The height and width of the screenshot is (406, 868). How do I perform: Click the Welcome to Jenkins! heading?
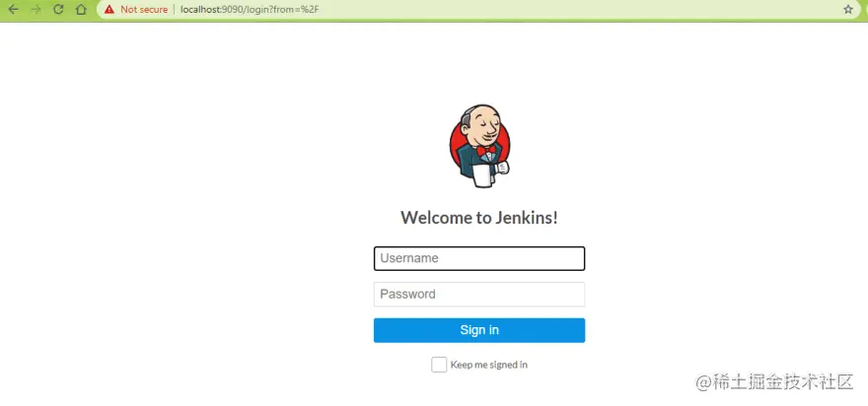pyautogui.click(x=479, y=218)
